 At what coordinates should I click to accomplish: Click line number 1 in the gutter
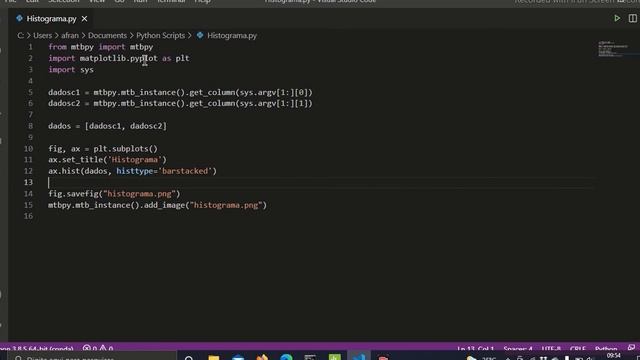coord(30,47)
